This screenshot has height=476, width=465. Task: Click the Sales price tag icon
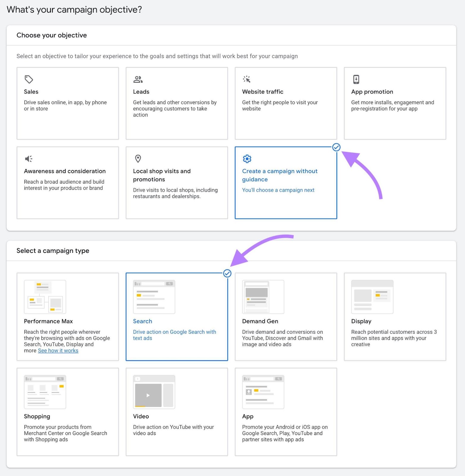(29, 79)
